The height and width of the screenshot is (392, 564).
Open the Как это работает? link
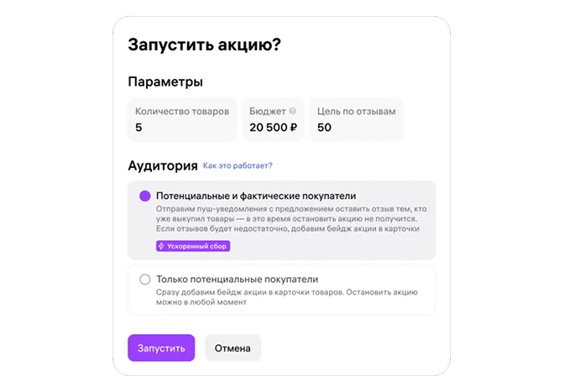coord(238,166)
